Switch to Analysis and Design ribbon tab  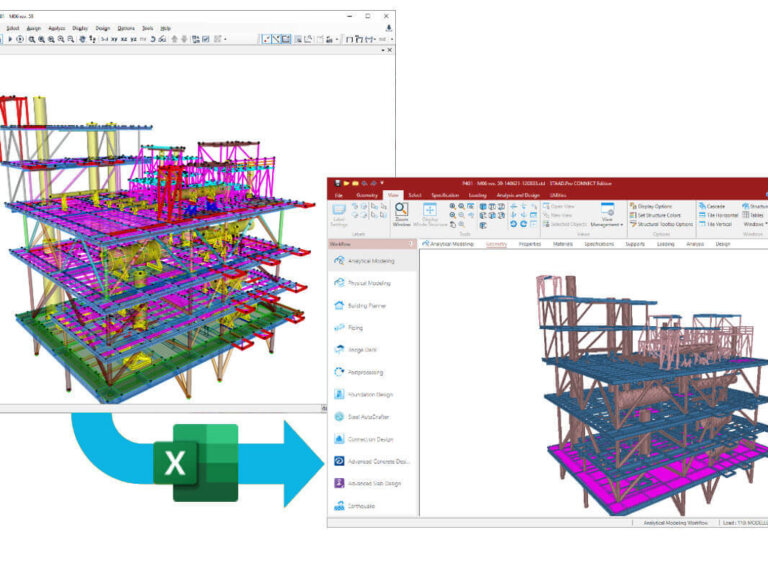point(518,195)
